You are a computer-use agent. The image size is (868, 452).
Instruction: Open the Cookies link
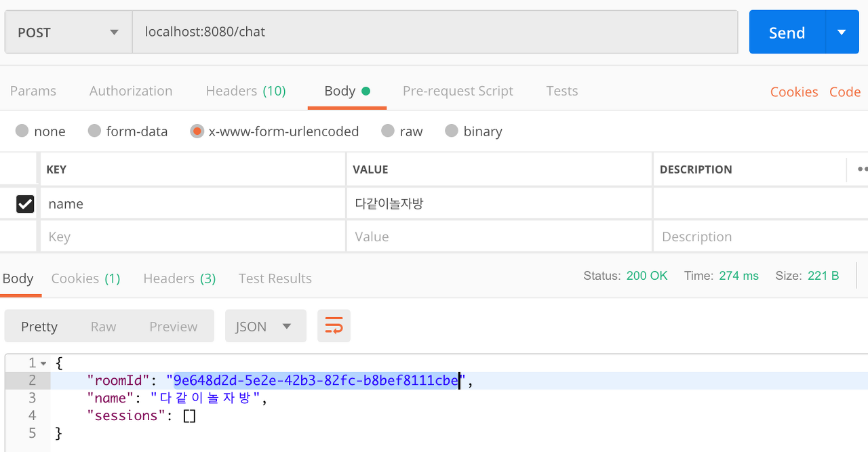[794, 92]
